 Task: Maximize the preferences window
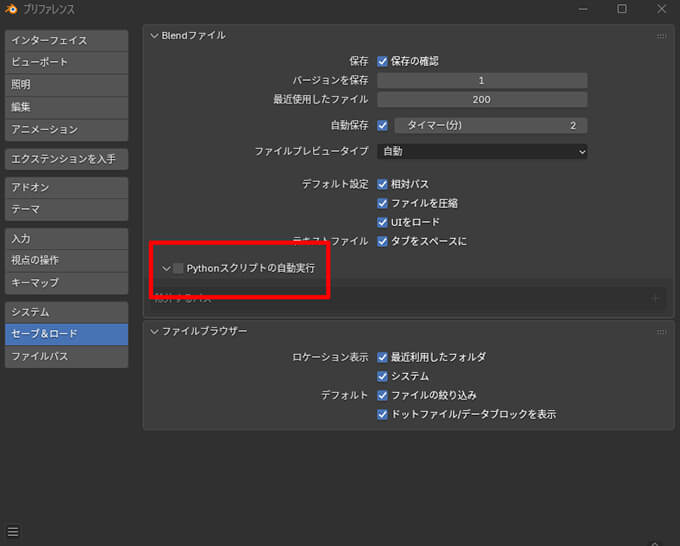coord(621,9)
